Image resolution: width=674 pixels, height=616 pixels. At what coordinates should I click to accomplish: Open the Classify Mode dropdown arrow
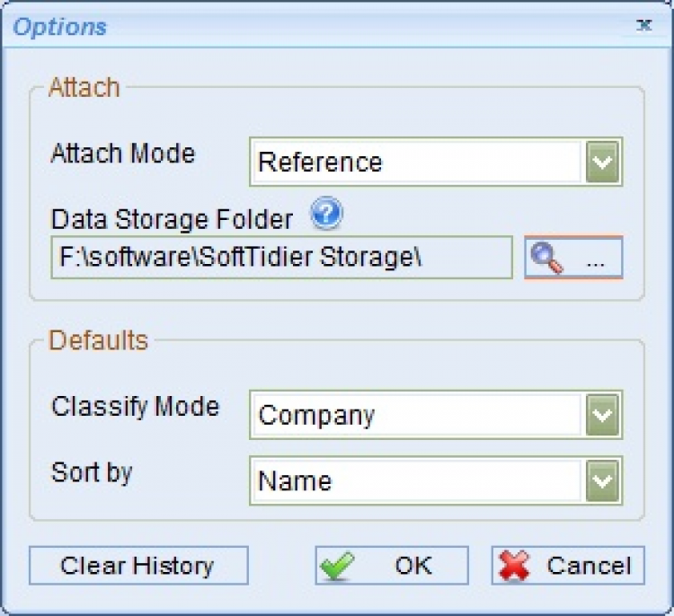pos(604,416)
